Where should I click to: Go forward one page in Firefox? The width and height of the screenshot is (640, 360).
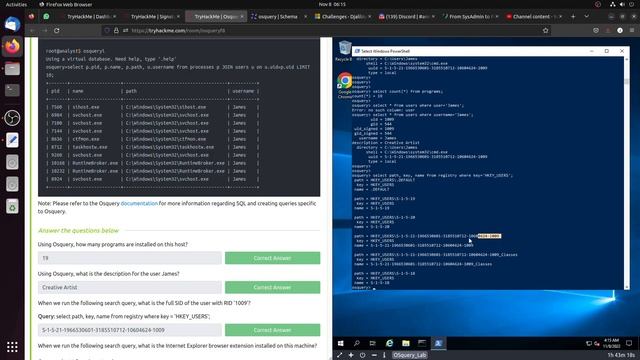coord(44,31)
